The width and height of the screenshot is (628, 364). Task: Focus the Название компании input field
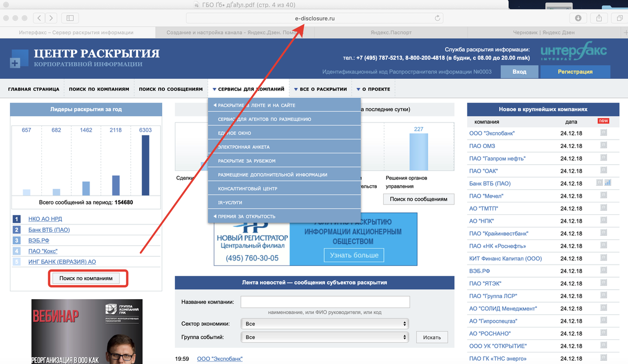[325, 302]
